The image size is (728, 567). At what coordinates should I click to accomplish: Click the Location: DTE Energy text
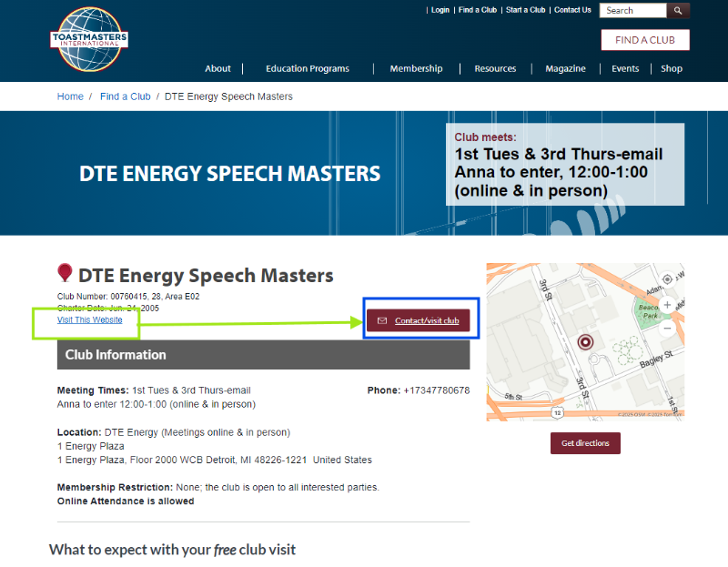click(174, 432)
